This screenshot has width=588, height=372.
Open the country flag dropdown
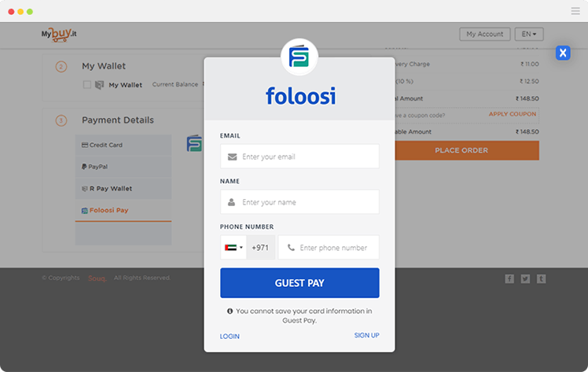pyautogui.click(x=233, y=248)
